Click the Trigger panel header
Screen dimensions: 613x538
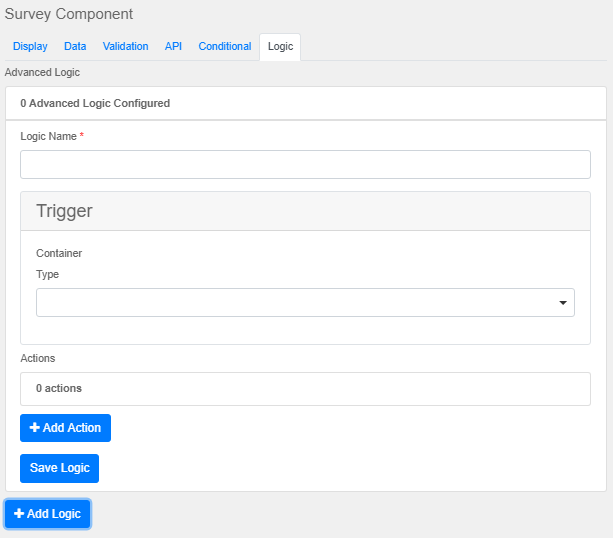pos(305,211)
